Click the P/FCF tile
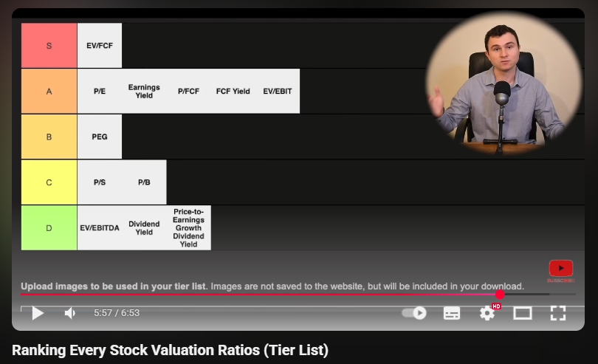This screenshot has height=364, width=598. click(x=188, y=92)
